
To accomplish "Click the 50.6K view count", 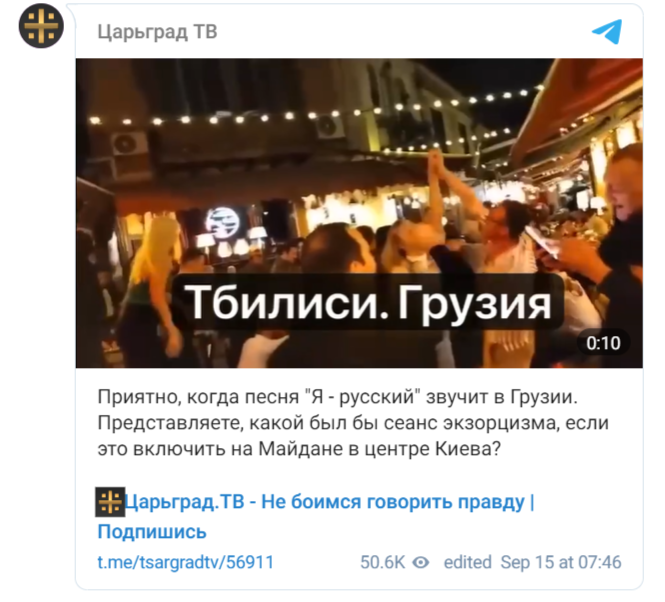I will click(383, 563).
